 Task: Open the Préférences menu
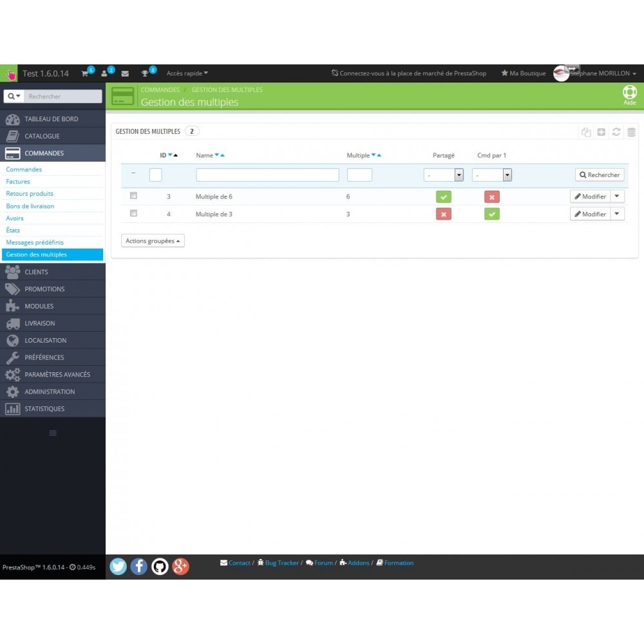click(x=53, y=357)
